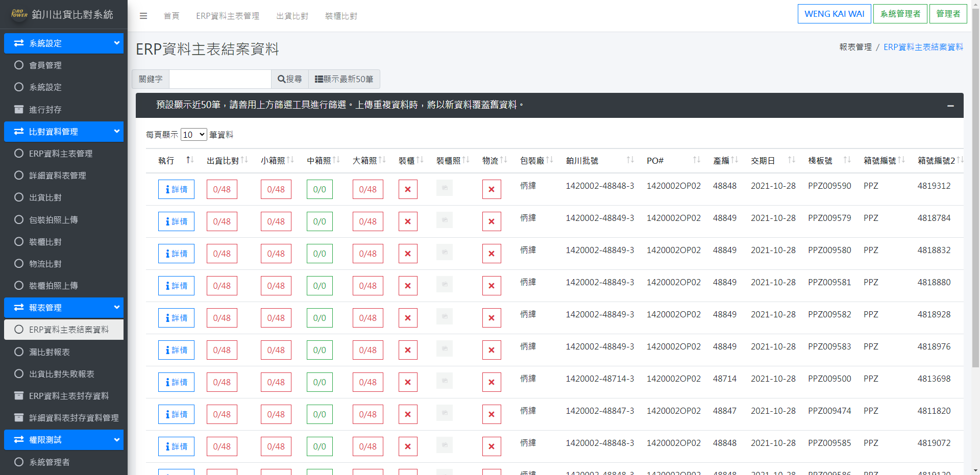Open 漏比對報表 in the sidebar
The width and height of the screenshot is (980, 475).
pos(64,352)
